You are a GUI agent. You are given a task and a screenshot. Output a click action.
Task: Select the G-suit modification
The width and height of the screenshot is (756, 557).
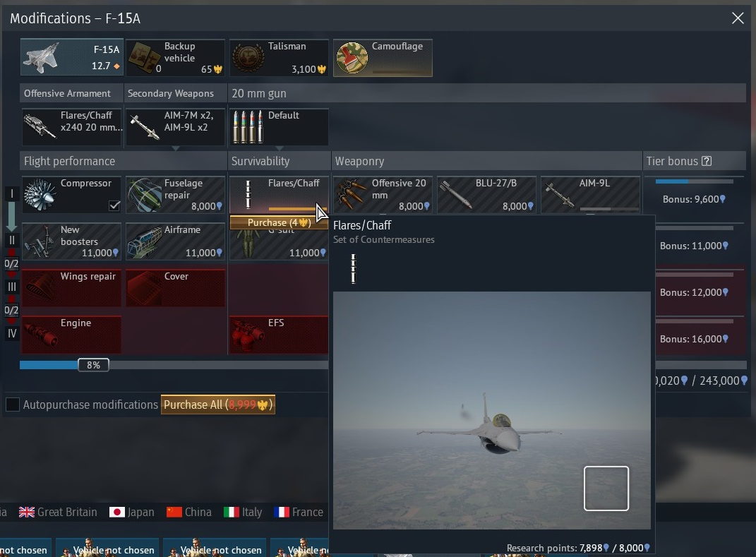(279, 245)
